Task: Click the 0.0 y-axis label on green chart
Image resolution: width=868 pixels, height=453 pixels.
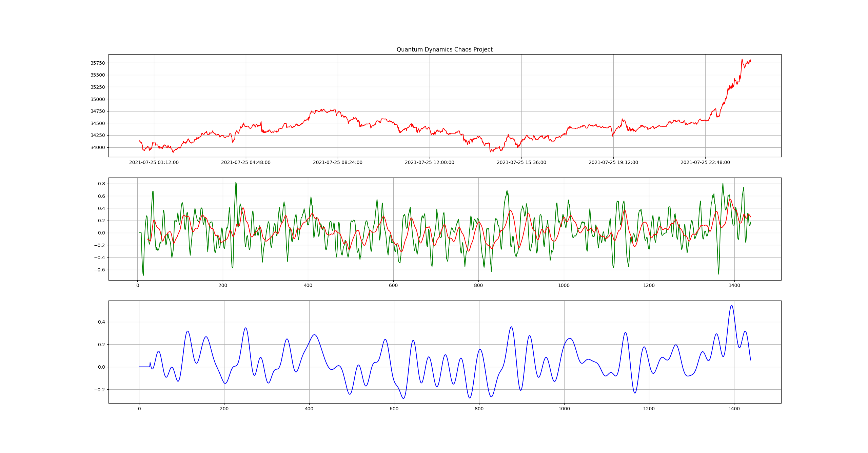Action: coord(101,233)
